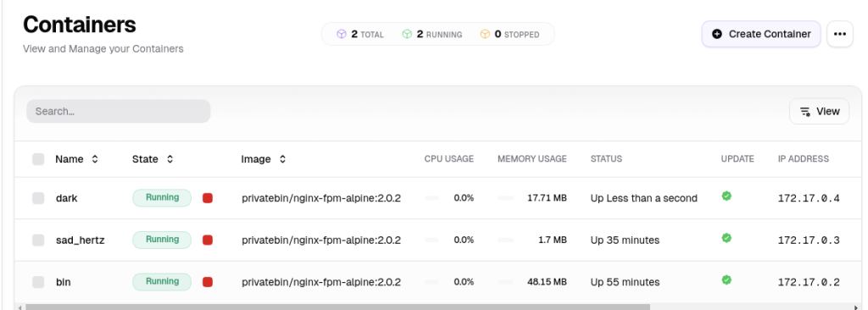Image resolution: width=868 pixels, height=310 pixels.
Task: Click the orange cube Stopped containers icon
Action: 485,35
